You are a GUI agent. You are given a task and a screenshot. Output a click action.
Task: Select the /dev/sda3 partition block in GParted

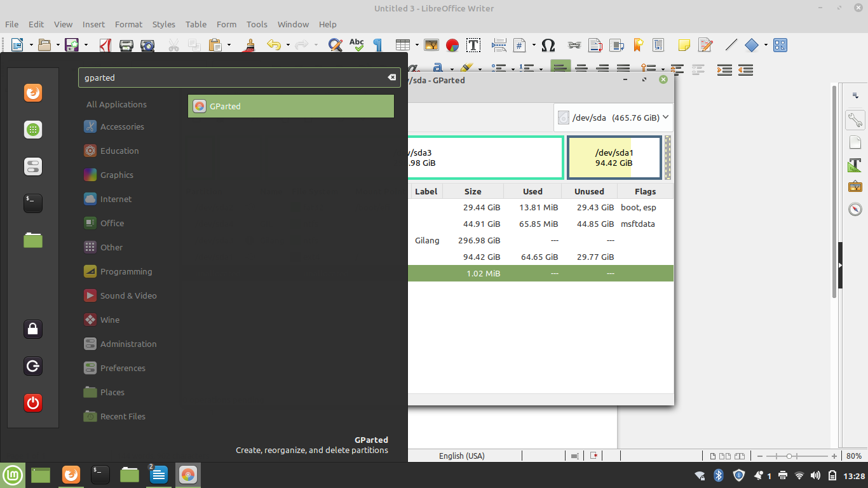point(485,158)
